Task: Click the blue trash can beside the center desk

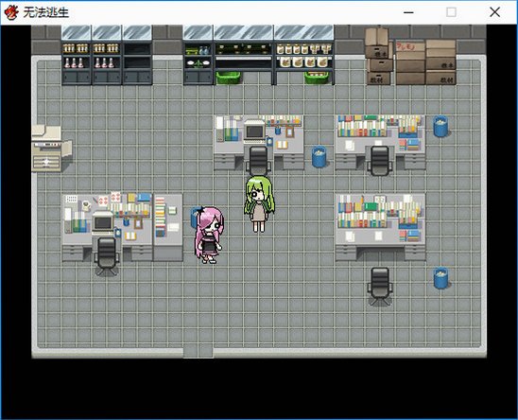Action: [x=319, y=156]
